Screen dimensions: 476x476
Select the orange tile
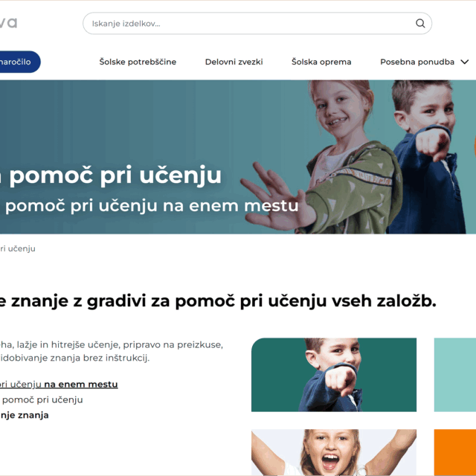(x=454, y=452)
